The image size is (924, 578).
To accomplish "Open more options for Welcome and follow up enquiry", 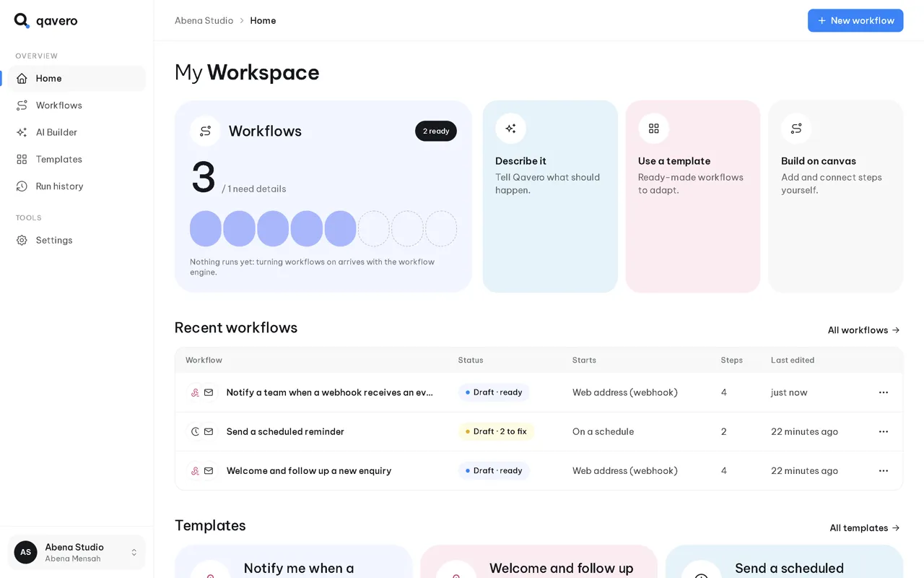I will click(x=884, y=470).
